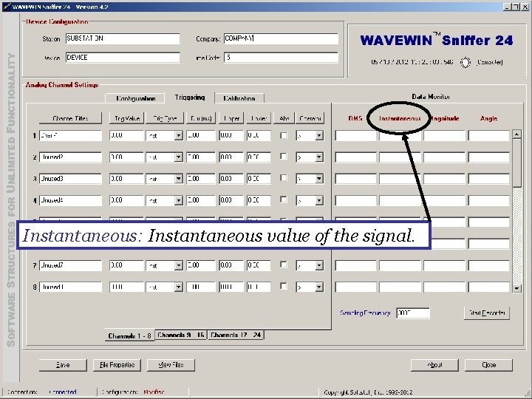Focus the Company input field
532x399 pixels.
(x=281, y=38)
